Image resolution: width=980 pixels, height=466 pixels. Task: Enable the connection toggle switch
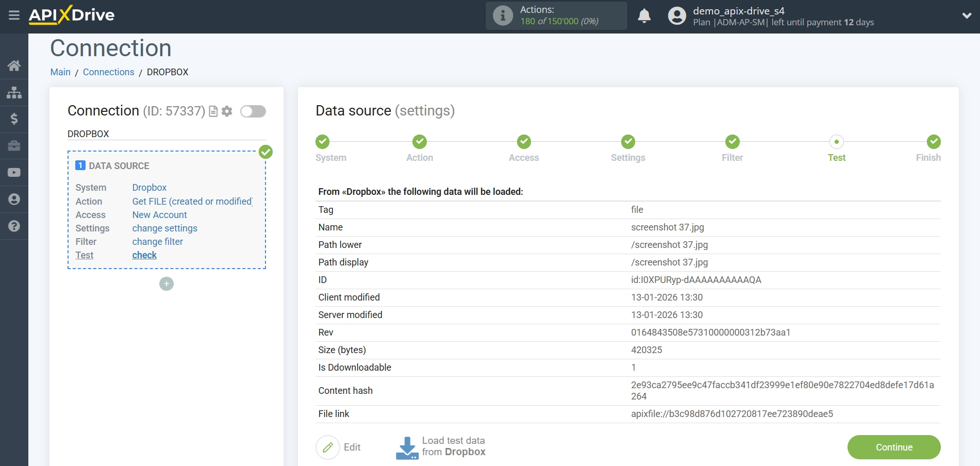pyautogui.click(x=253, y=111)
